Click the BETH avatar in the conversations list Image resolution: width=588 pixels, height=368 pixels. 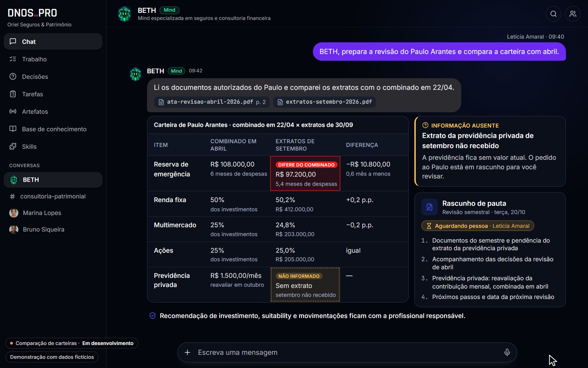14,180
